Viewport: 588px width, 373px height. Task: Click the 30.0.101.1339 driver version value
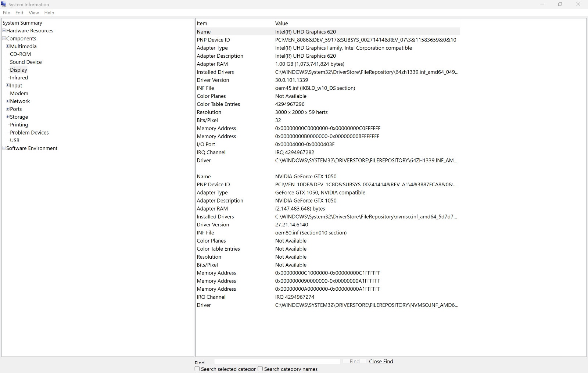pyautogui.click(x=292, y=80)
